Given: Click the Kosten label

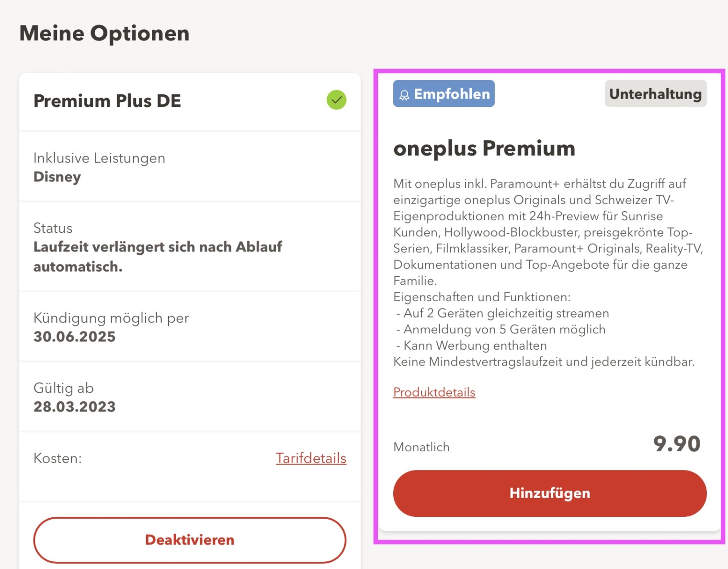Looking at the screenshot, I should tap(57, 458).
